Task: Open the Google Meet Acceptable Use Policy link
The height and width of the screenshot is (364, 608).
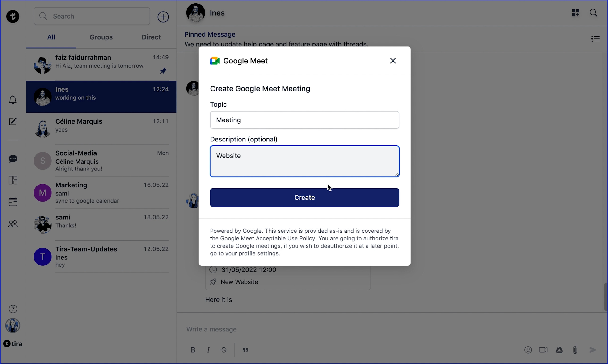Action: [x=267, y=238]
